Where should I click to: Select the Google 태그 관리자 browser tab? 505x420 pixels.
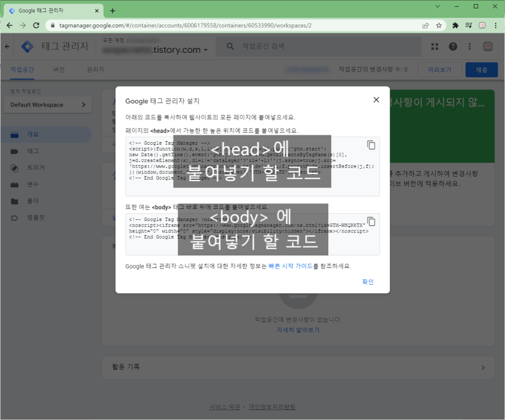pyautogui.click(x=53, y=10)
